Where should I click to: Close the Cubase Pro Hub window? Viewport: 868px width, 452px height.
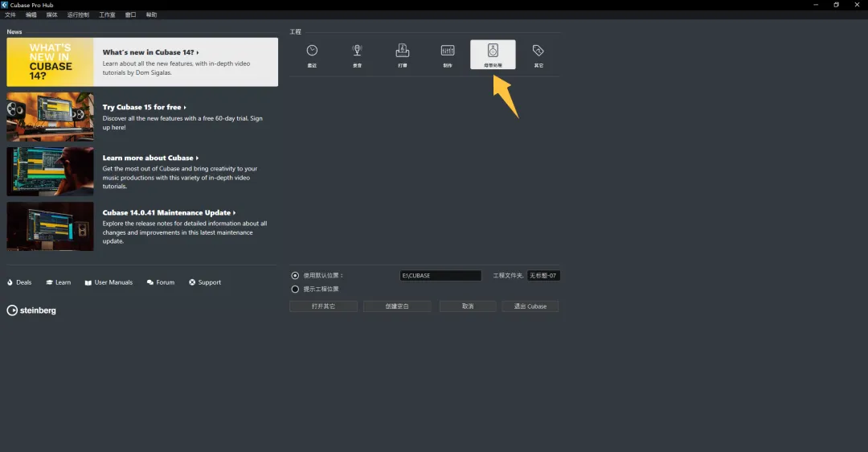click(x=857, y=5)
